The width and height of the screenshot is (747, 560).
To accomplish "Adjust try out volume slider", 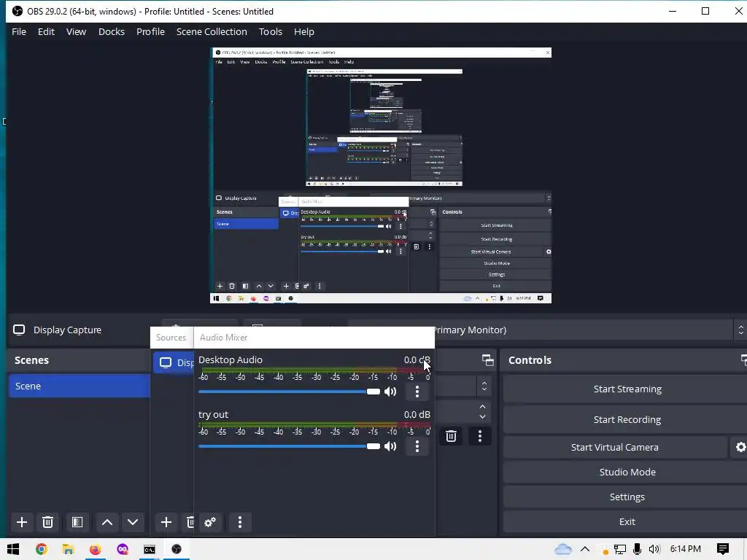I will 289,446.
